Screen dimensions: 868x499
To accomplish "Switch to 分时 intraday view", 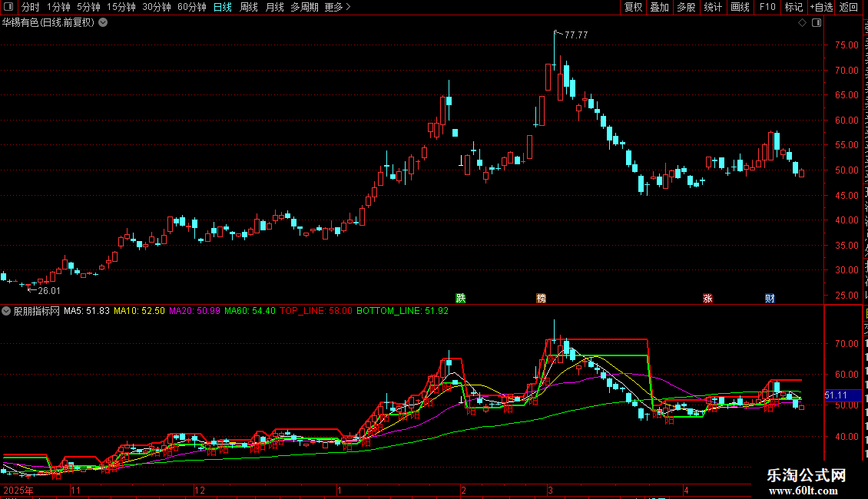I will click(31, 7).
